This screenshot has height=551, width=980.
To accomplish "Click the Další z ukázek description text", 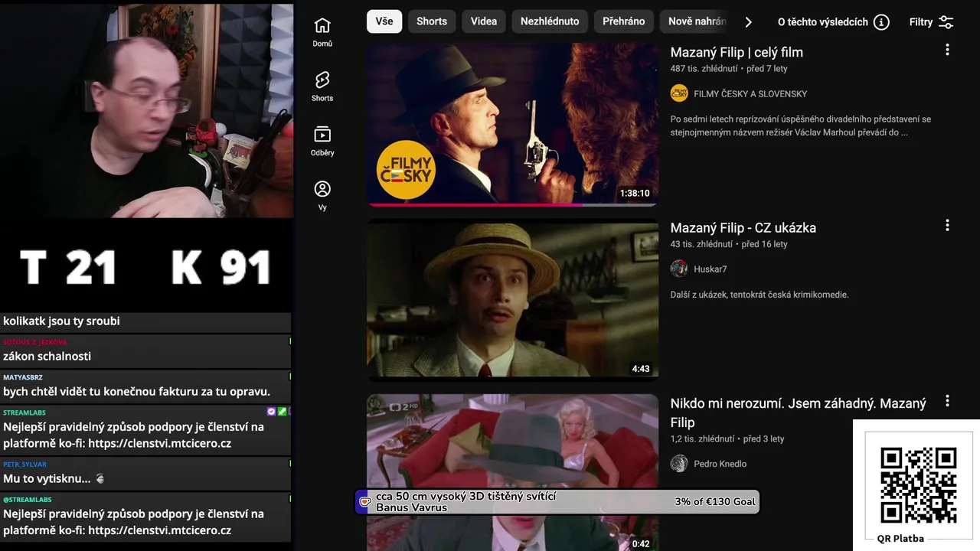I will pyautogui.click(x=759, y=295).
